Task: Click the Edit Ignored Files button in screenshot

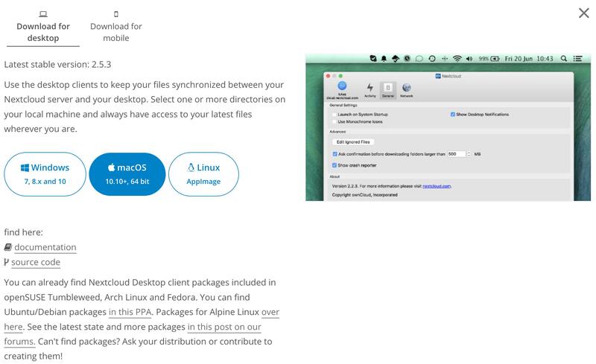Action: [x=353, y=141]
